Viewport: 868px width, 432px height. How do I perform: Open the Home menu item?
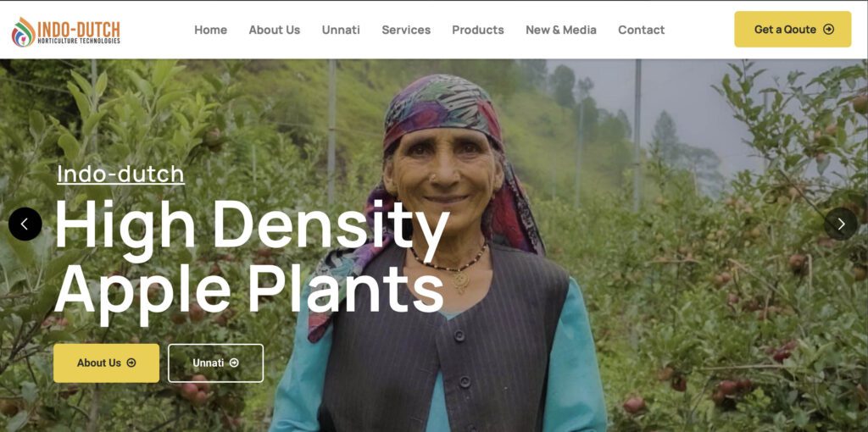pyautogui.click(x=210, y=30)
